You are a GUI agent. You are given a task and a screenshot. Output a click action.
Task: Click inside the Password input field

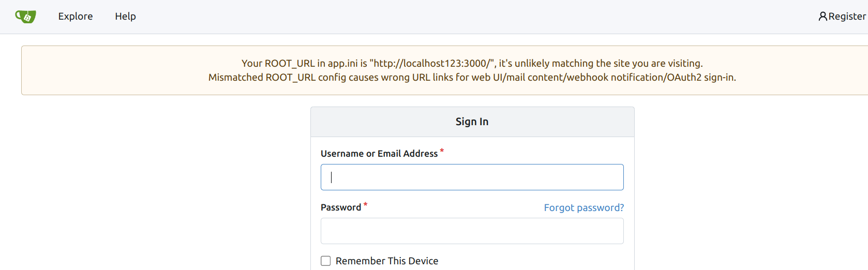(472, 231)
